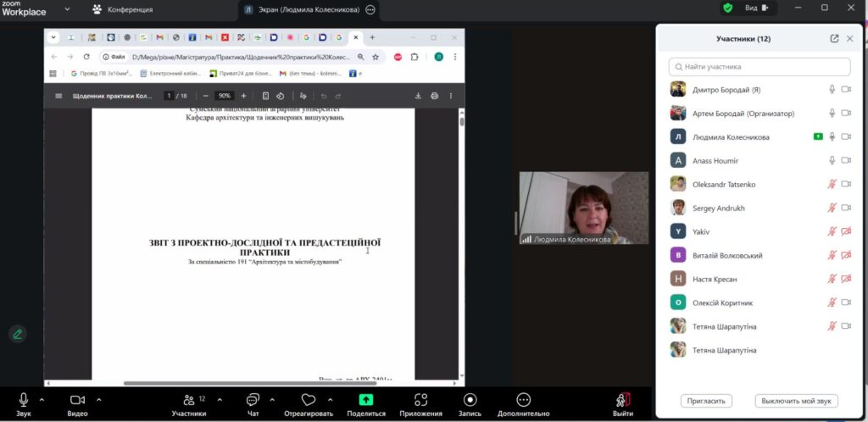Click the green Share screen (Поделиться) button
The image size is (868, 422).
(365, 400)
